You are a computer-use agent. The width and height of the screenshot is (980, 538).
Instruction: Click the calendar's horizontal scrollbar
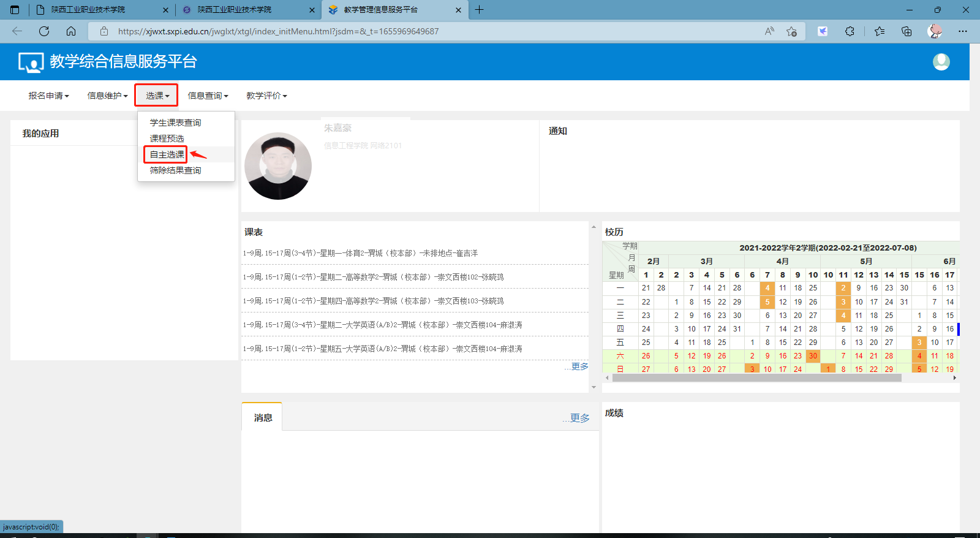(756, 378)
